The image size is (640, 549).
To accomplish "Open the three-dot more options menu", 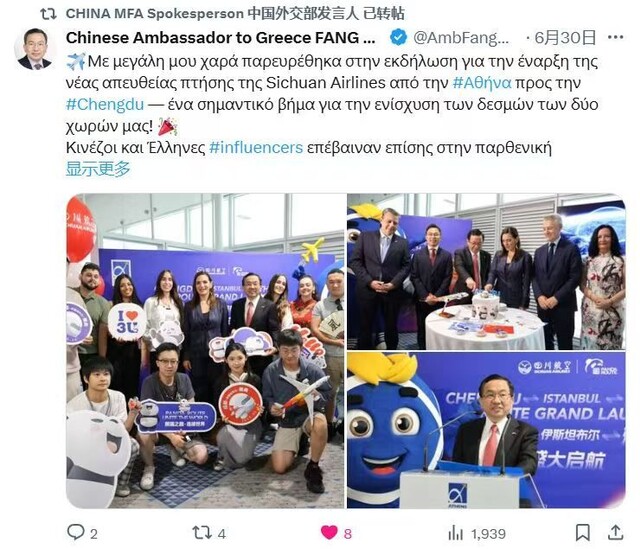I will point(616,38).
